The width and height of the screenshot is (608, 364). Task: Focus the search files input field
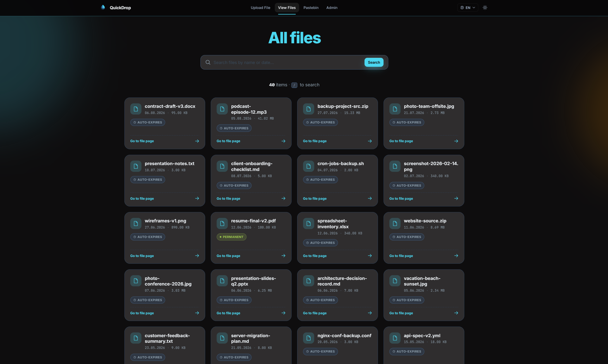(x=287, y=62)
